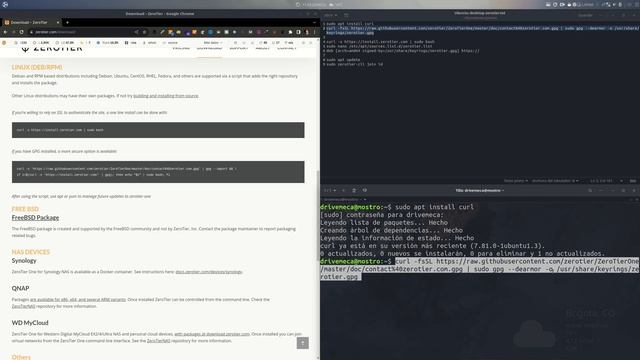
Task: Click highlighted curl command in terminal
Action: pos(480,269)
